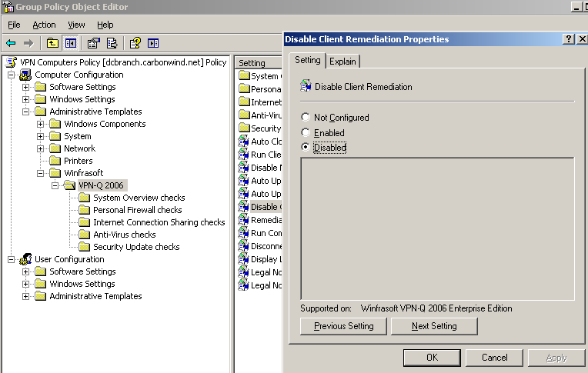
Task: Click the Forward arrow toolbar icon
Action: (28, 44)
